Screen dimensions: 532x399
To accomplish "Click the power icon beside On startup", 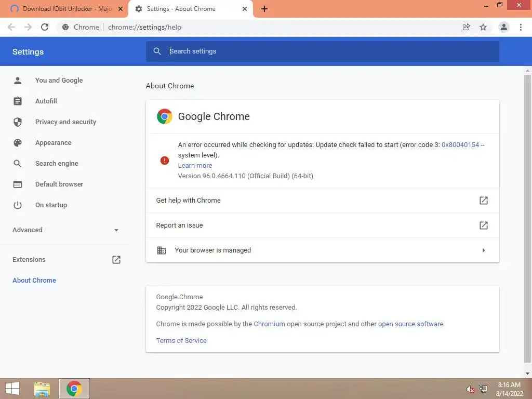I will (18, 205).
